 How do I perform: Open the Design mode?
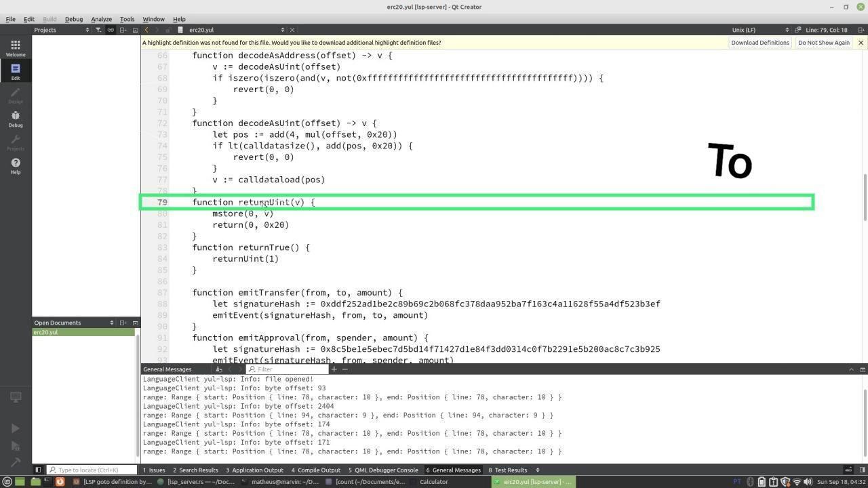click(16, 95)
